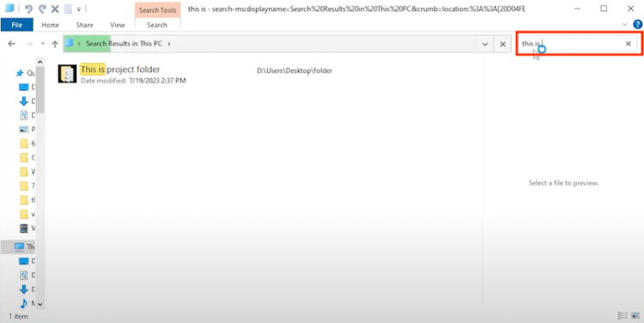
Task: Switch to the Share ribbon tab
Action: pos(85,25)
